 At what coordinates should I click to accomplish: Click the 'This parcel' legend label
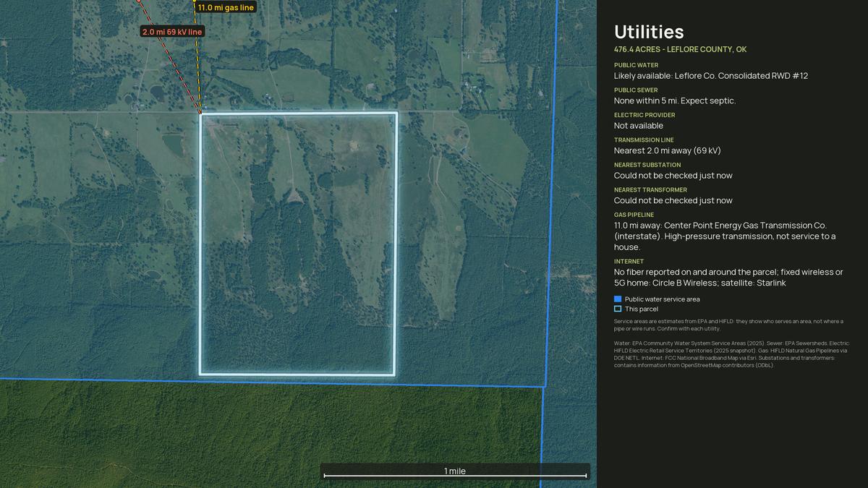pyautogui.click(x=642, y=309)
